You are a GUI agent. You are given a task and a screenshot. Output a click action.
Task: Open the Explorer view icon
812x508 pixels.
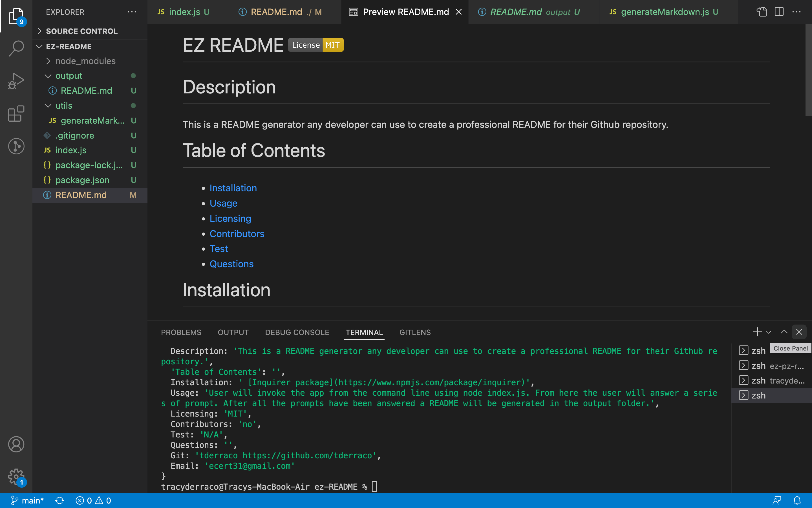(x=16, y=16)
